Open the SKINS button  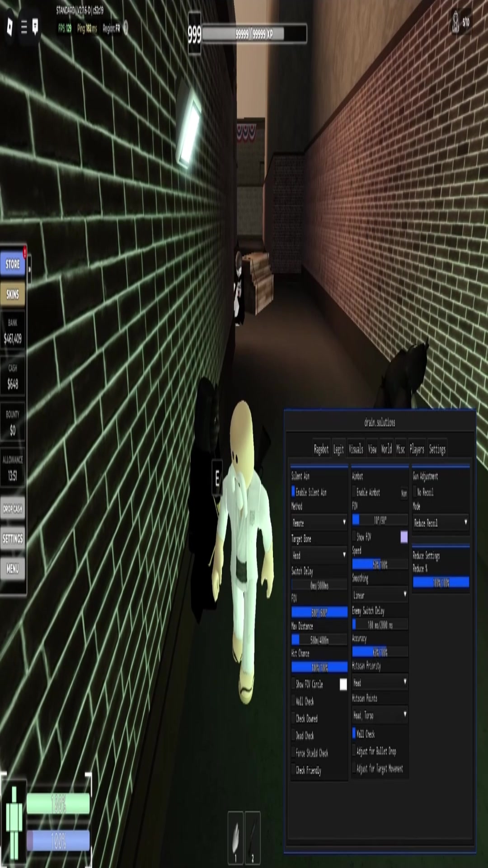click(x=13, y=295)
